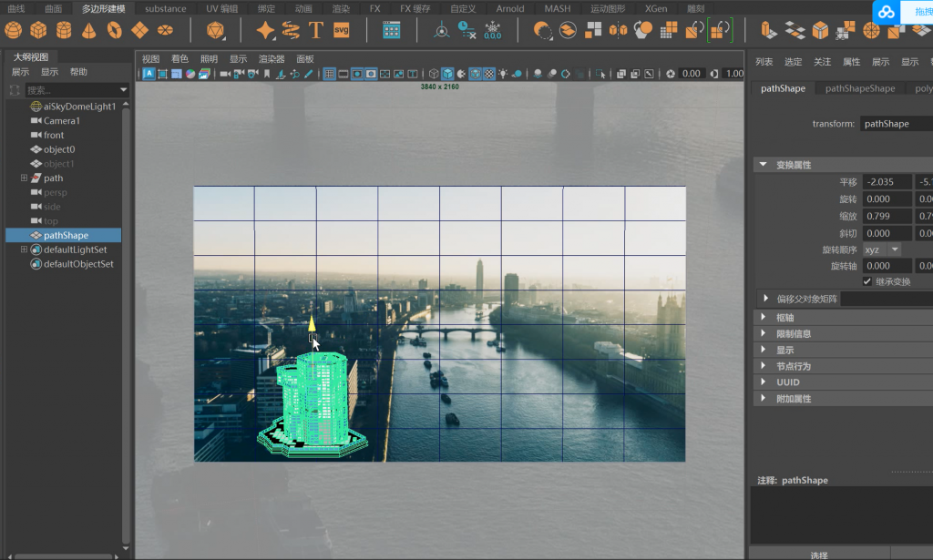The height and width of the screenshot is (560, 933).
Task: Toggle smooth shade all in viewport toolbar
Action: pyautogui.click(x=447, y=74)
